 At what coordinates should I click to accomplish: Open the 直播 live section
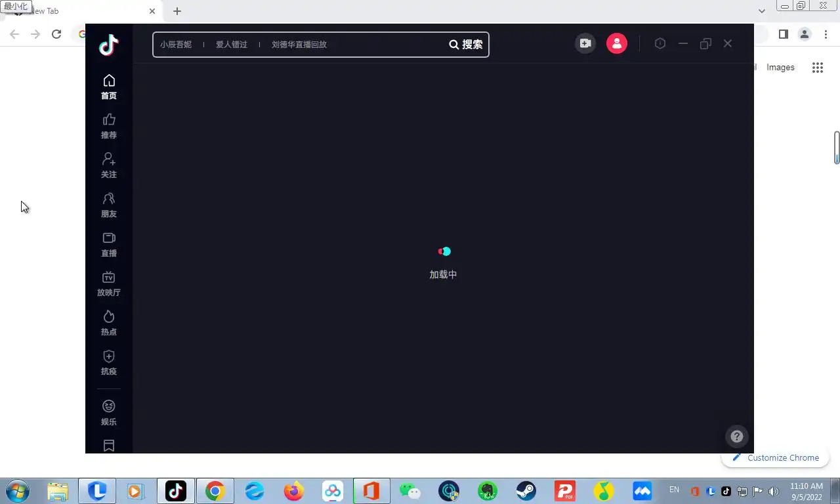click(x=109, y=245)
